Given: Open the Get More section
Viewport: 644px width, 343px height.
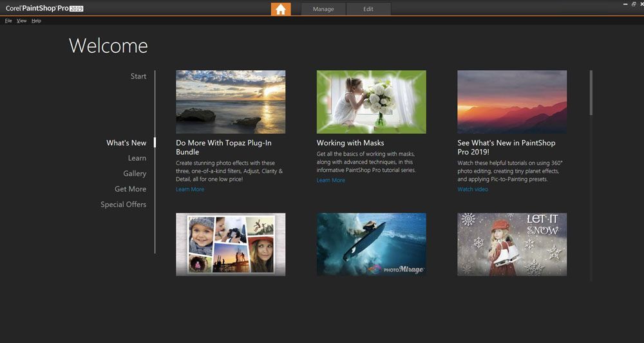Looking at the screenshot, I should coord(130,189).
